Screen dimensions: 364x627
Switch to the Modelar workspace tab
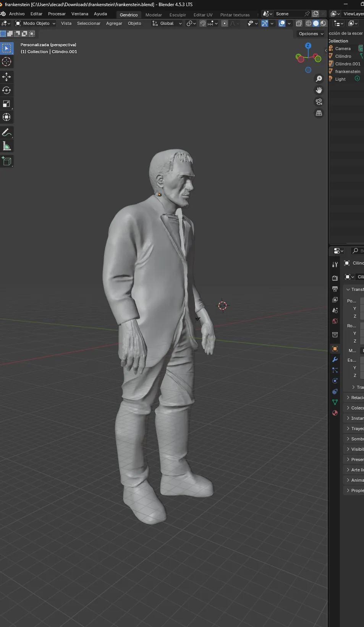click(154, 15)
